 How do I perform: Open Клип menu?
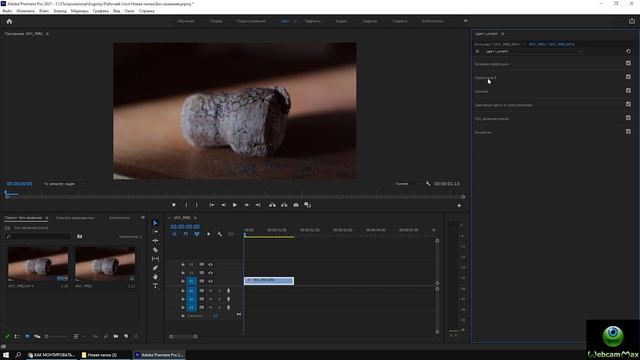44,11
